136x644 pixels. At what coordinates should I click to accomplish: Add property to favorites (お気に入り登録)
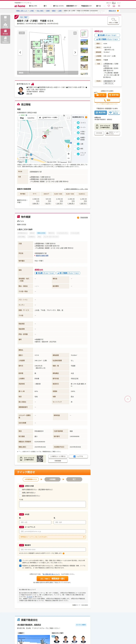click(x=113, y=21)
